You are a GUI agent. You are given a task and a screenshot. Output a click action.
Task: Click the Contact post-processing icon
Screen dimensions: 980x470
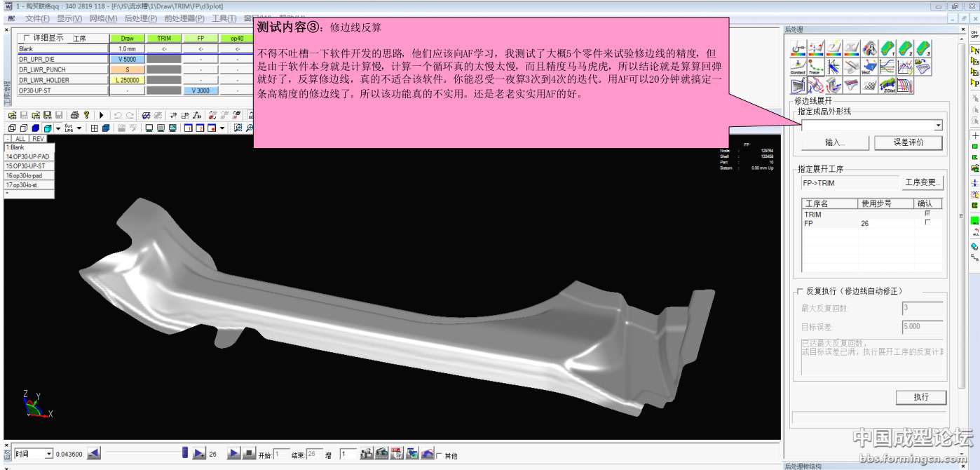click(x=798, y=67)
